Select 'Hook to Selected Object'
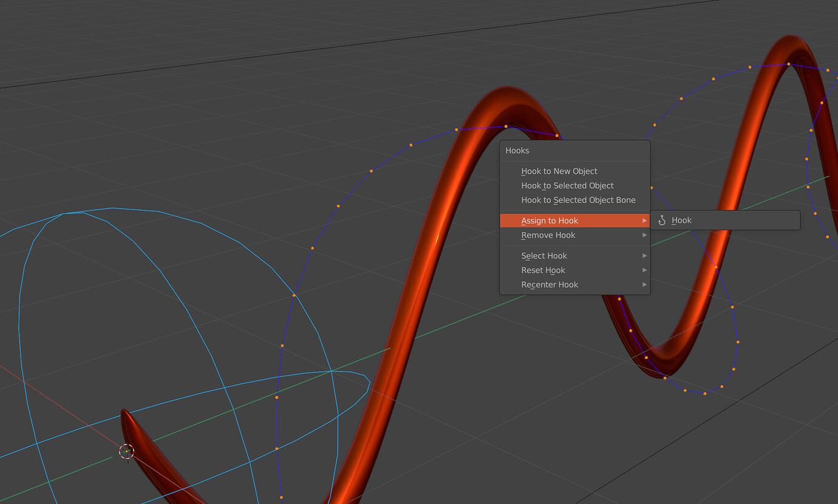The height and width of the screenshot is (504, 838). (x=567, y=185)
